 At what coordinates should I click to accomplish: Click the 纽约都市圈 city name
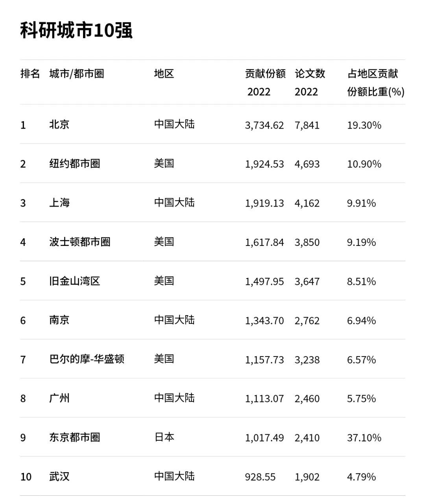pyautogui.click(x=75, y=164)
